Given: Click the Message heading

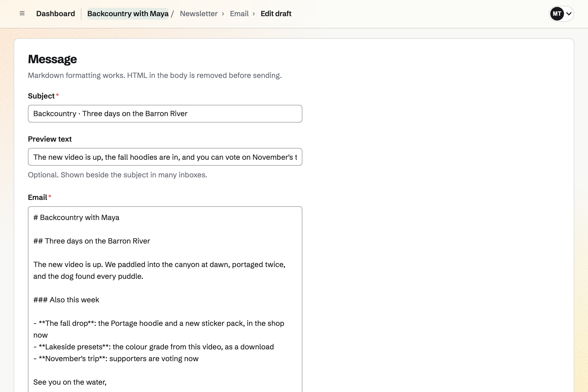Looking at the screenshot, I should click(x=52, y=59).
